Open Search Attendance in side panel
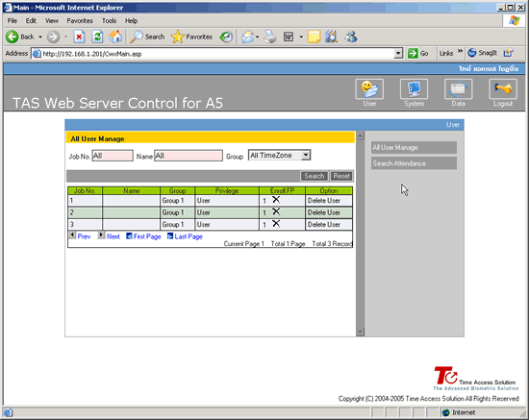 coord(414,163)
